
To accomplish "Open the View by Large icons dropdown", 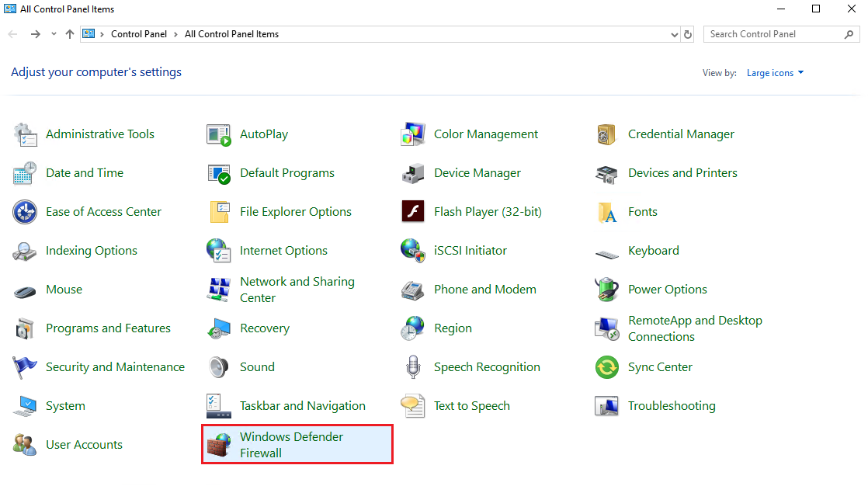I will tap(775, 73).
